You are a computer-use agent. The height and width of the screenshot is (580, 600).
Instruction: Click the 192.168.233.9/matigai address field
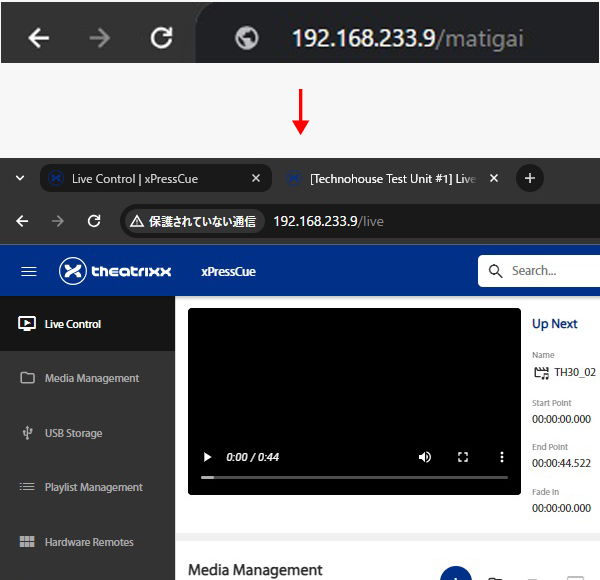point(408,38)
